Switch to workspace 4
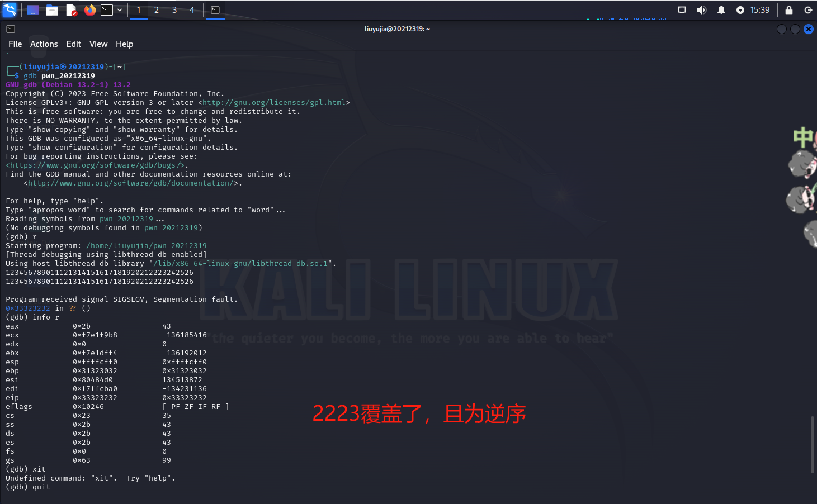Screen dimensions: 817x504 point(193,9)
